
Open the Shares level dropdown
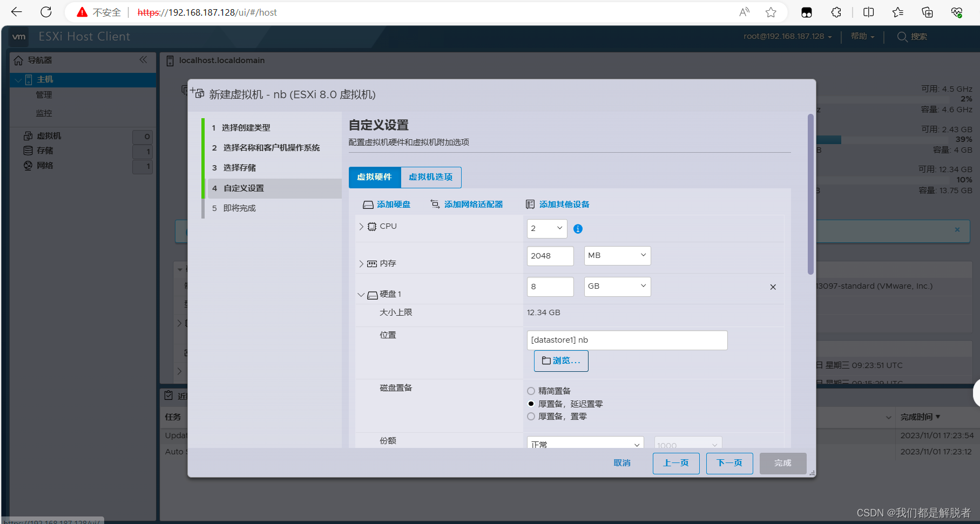[585, 443]
